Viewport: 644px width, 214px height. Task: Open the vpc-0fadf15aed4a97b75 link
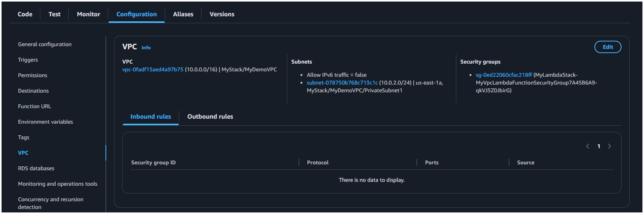click(153, 69)
